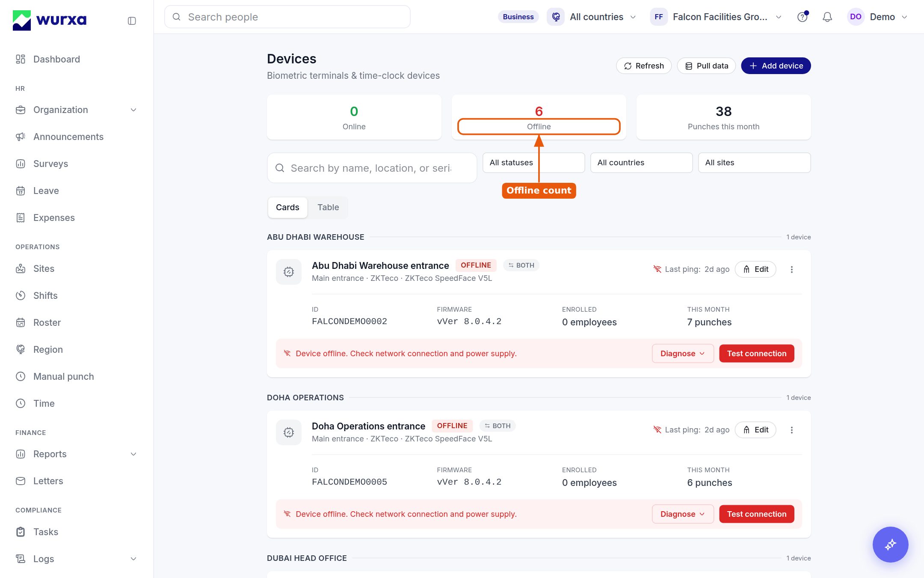Open Leave page
The width and height of the screenshot is (924, 578).
tap(77, 191)
